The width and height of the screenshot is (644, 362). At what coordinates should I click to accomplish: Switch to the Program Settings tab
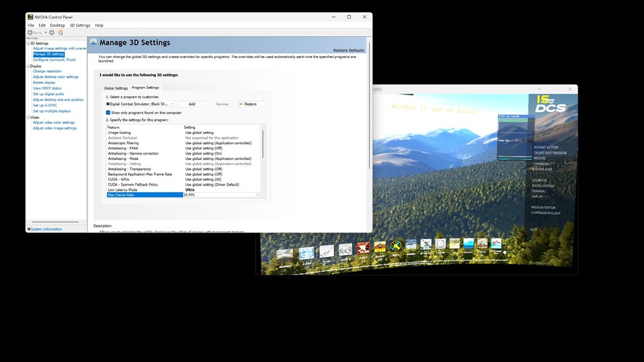[146, 88]
